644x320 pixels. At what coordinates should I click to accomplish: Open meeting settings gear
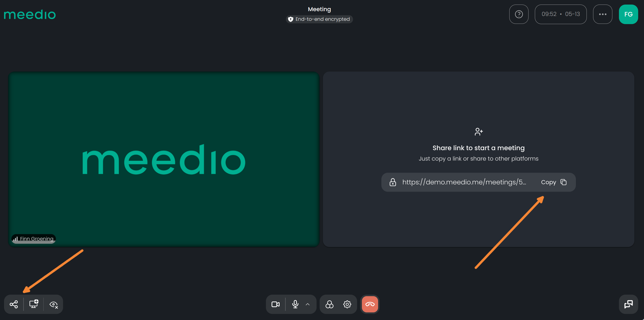(347, 304)
